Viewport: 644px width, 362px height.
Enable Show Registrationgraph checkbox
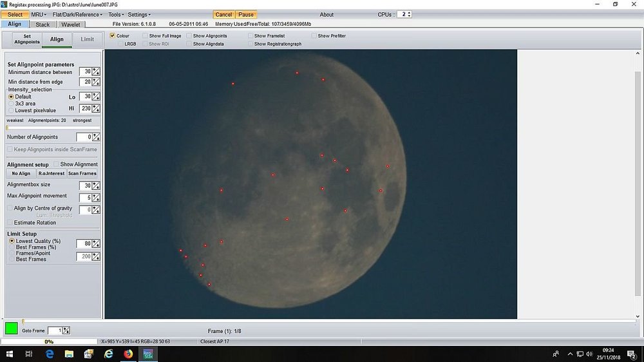coord(250,44)
